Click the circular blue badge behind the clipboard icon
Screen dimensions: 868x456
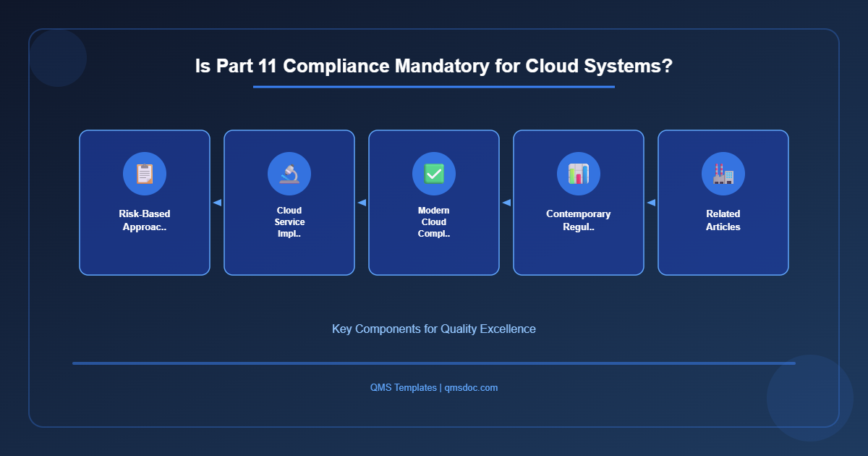144,173
